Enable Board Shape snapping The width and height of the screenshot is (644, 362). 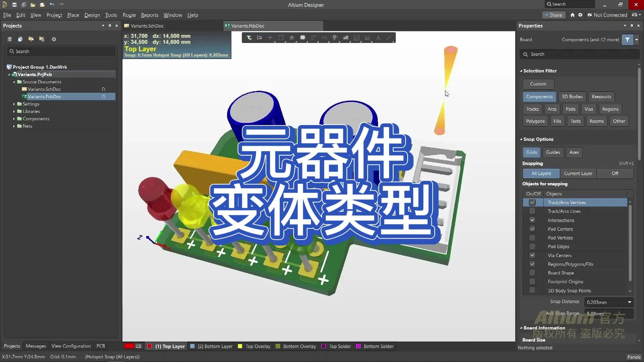pos(532,273)
